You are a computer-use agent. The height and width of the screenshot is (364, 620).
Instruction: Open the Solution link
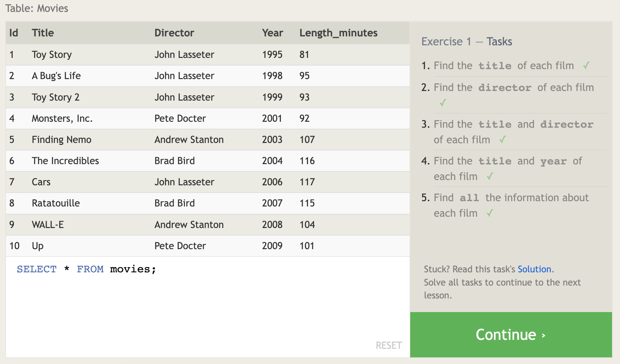tap(534, 269)
